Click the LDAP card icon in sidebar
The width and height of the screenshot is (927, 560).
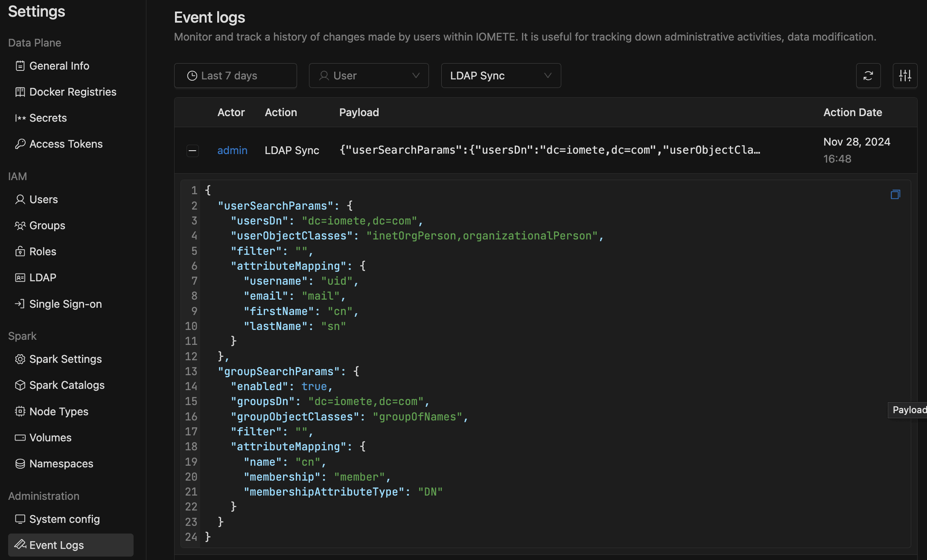[x=20, y=277]
